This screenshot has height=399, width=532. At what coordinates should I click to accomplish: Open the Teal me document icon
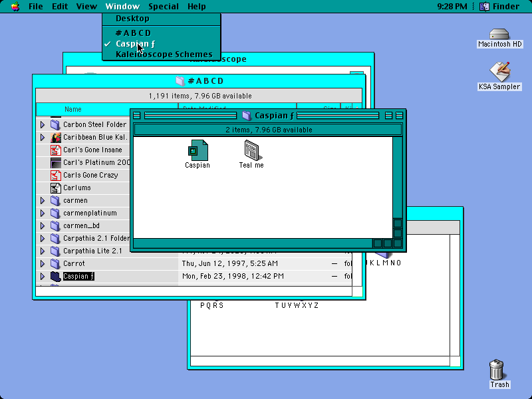(253, 150)
